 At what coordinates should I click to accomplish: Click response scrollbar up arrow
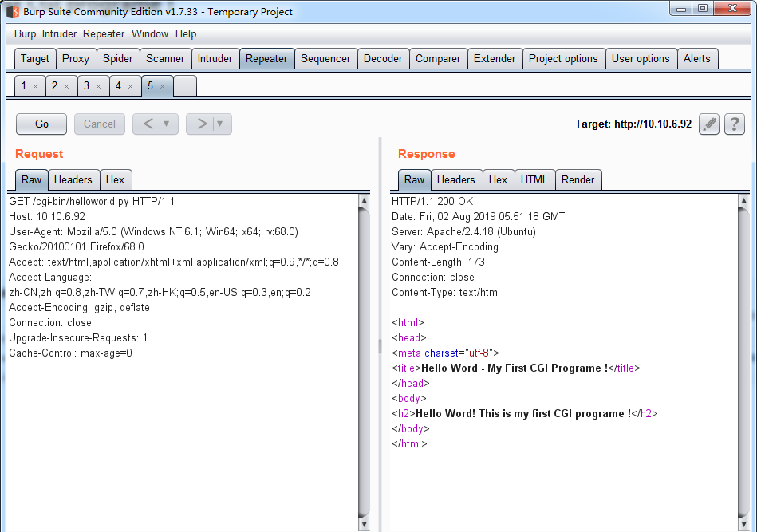[743, 200]
